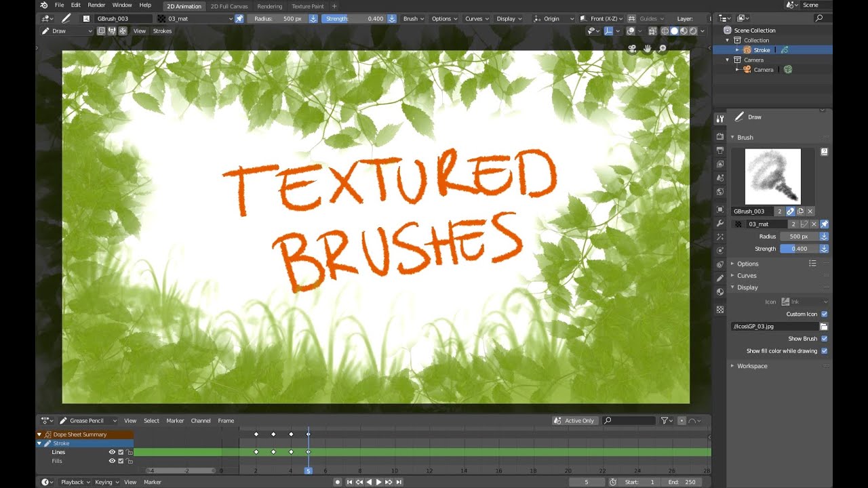Image resolution: width=868 pixels, height=488 pixels.
Task: Select solid viewport shading mode
Action: pyautogui.click(x=674, y=31)
